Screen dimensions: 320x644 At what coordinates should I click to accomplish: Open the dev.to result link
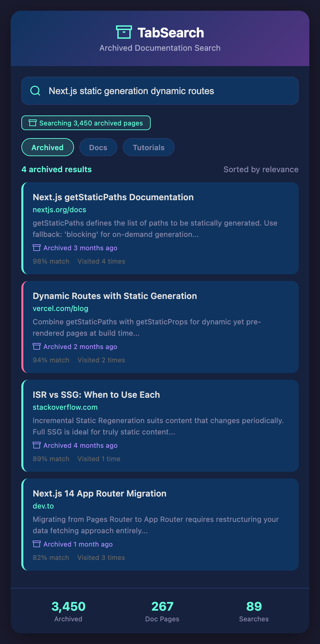coord(43,506)
